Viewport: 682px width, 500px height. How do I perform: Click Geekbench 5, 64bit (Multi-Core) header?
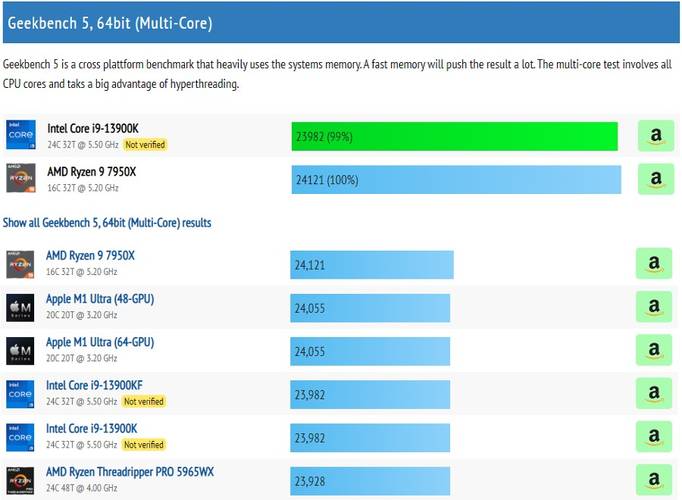coord(341,23)
